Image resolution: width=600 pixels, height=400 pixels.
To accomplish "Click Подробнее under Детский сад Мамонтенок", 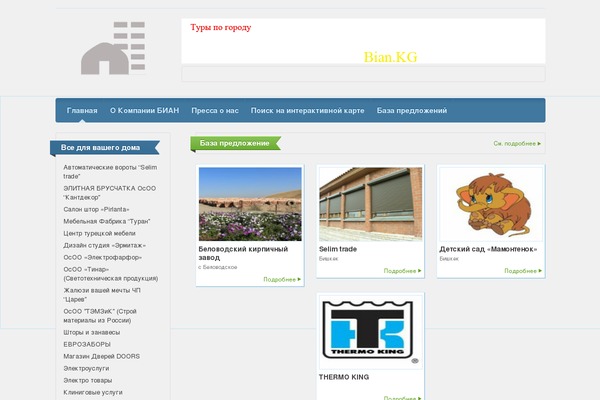I will [523, 271].
